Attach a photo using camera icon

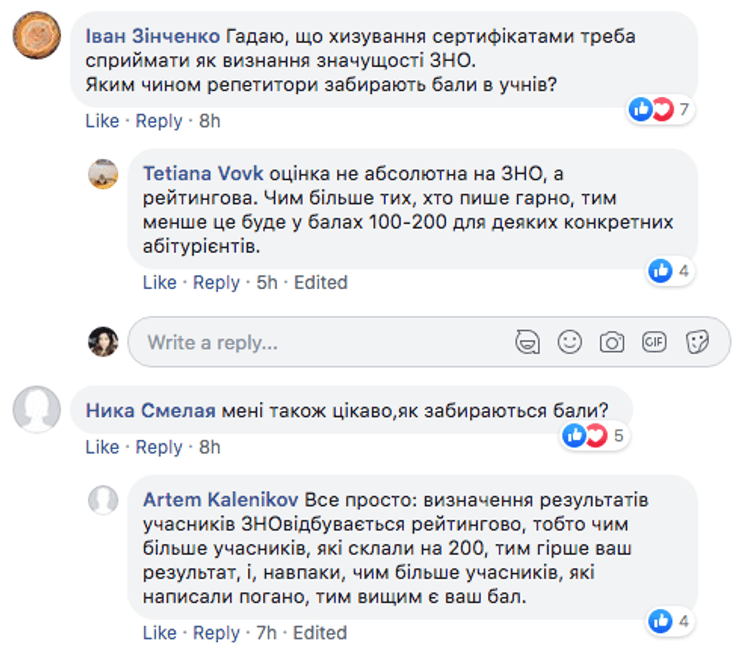[611, 342]
